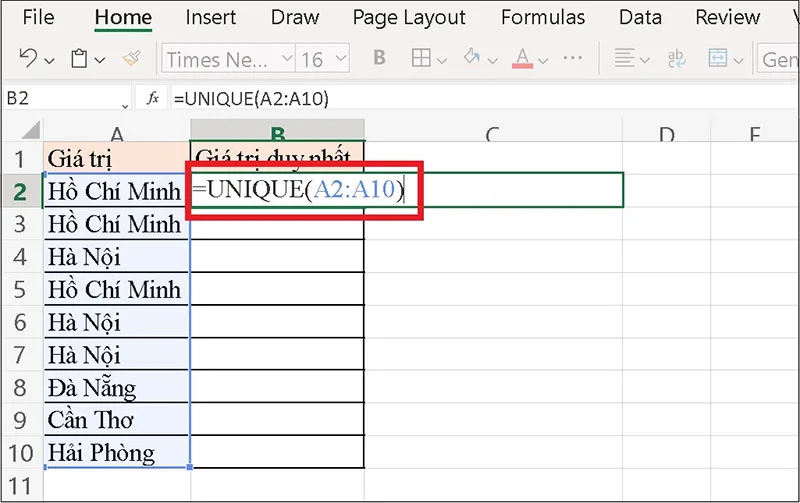This screenshot has height=503, width=800.
Task: Select row 1 header
Action: coord(21,158)
